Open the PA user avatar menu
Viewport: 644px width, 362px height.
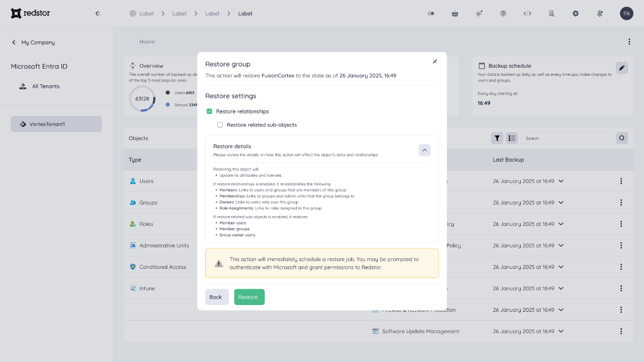point(627,14)
